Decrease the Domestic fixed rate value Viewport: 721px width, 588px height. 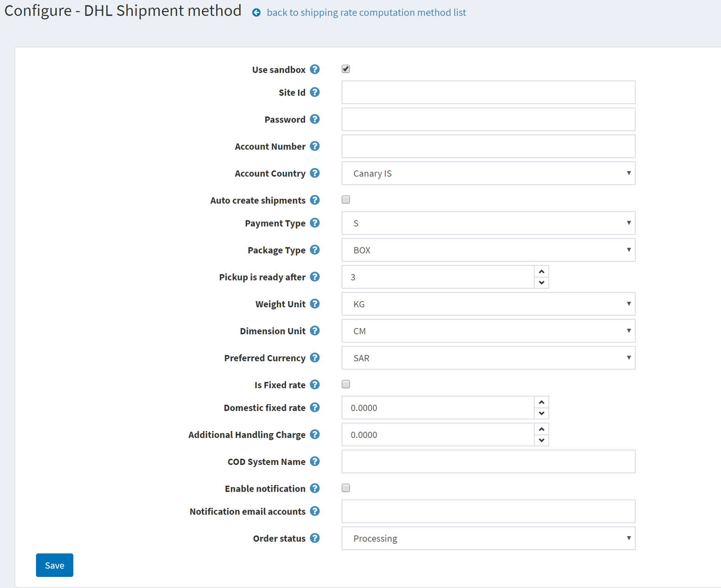542,413
